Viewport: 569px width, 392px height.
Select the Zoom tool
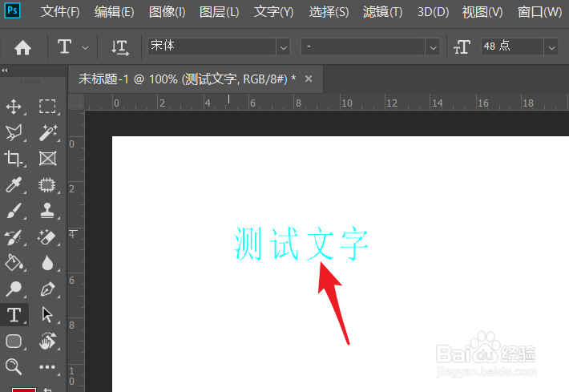(14, 366)
